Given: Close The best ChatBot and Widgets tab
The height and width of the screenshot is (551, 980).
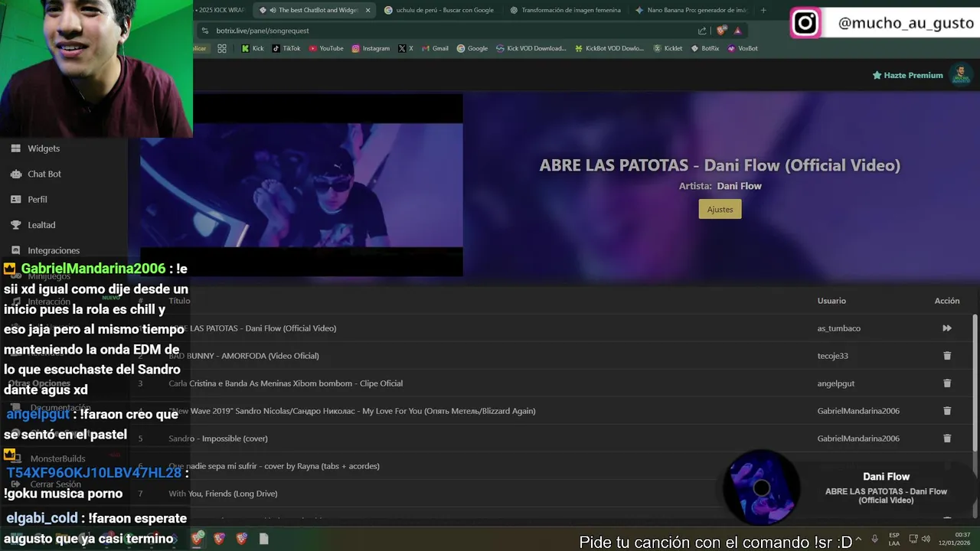Looking at the screenshot, I should tap(367, 10).
